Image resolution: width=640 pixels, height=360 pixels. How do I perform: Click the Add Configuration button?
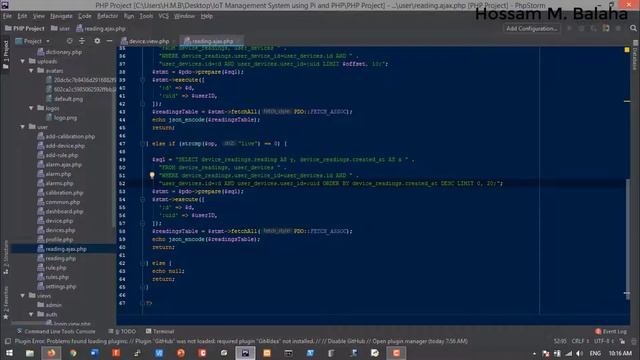click(531, 28)
